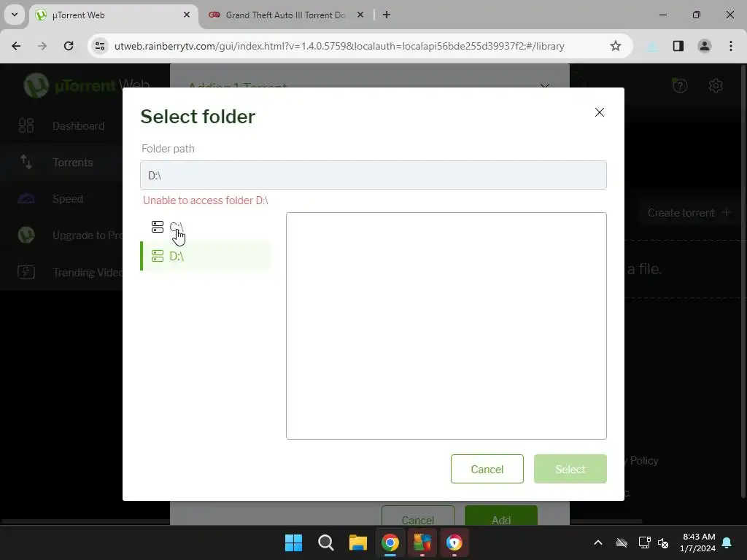747x560 pixels.
Task: Open the network tray icon
Action: [x=645, y=542]
